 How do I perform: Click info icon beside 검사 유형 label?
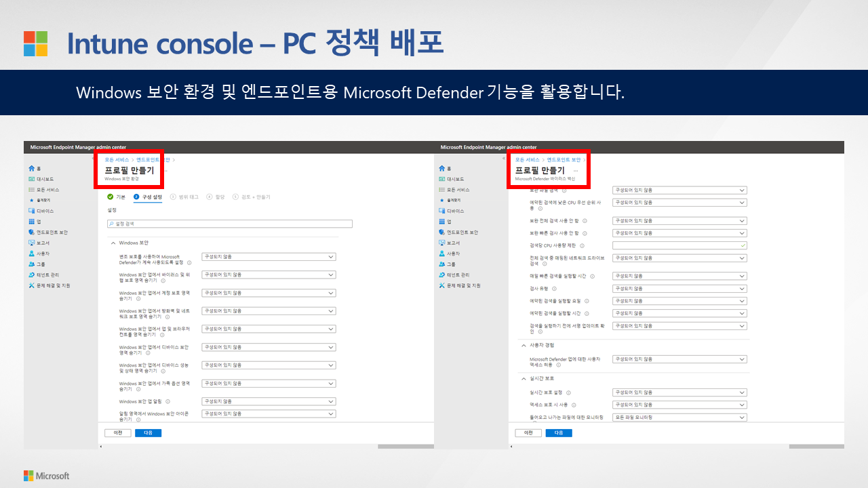pyautogui.click(x=554, y=289)
